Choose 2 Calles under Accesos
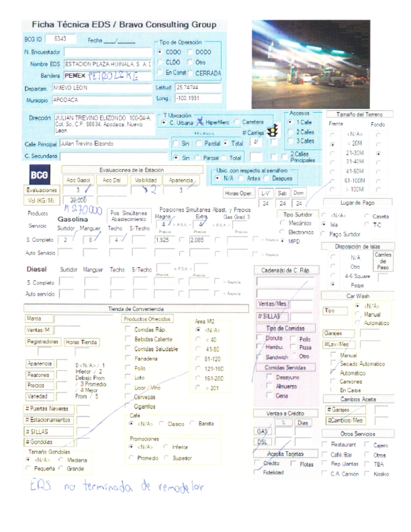The width and height of the screenshot is (411, 532). (290, 132)
